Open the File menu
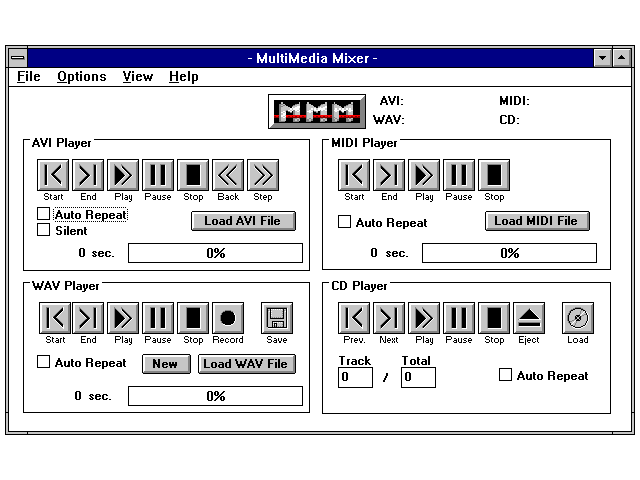This screenshot has width=640, height=480. (28, 76)
